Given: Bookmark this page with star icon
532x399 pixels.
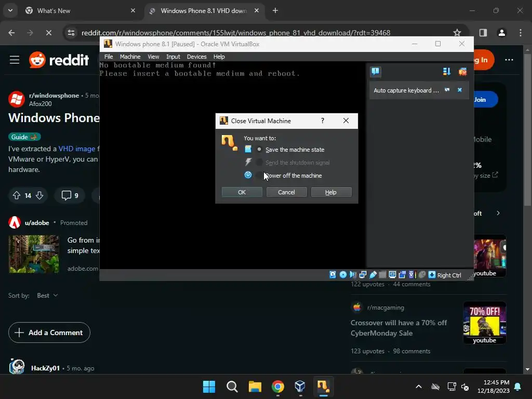Looking at the screenshot, I should click(457, 33).
